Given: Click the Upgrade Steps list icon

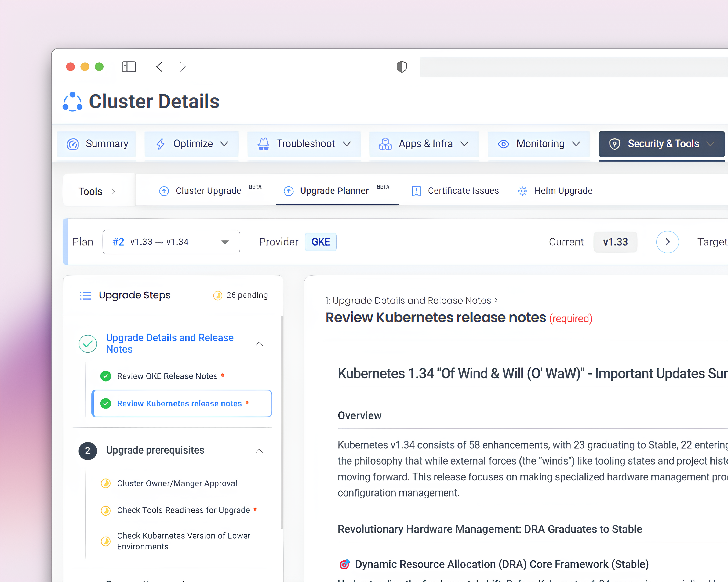Looking at the screenshot, I should point(86,295).
